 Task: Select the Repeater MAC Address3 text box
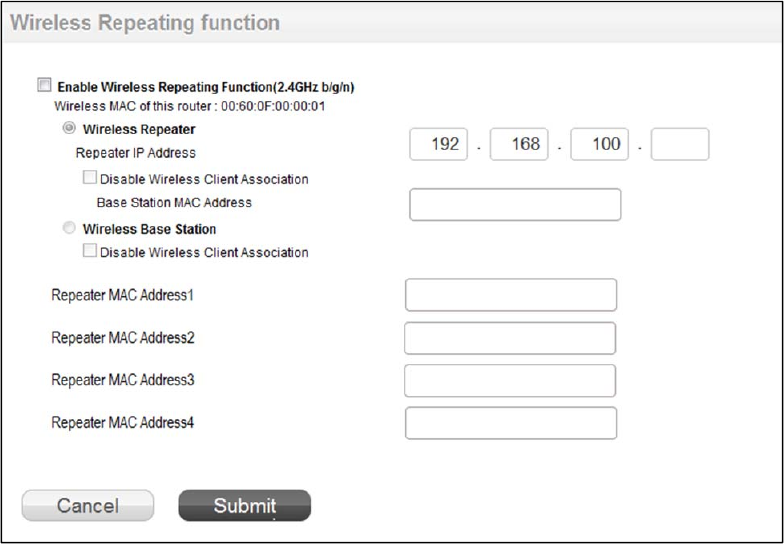511,381
